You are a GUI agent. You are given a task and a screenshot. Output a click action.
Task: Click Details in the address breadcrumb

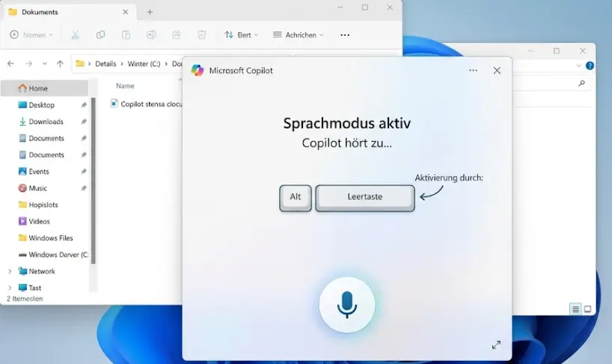(105, 64)
